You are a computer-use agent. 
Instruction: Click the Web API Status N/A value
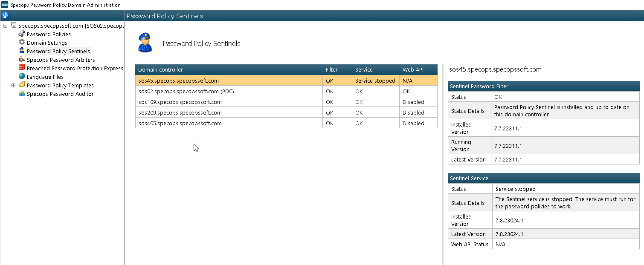coord(500,244)
